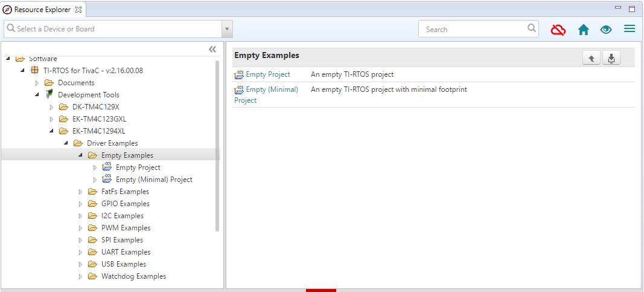This screenshot has width=644, height=292.
Task: Click the Driver Examples folder icon
Action: (78, 143)
